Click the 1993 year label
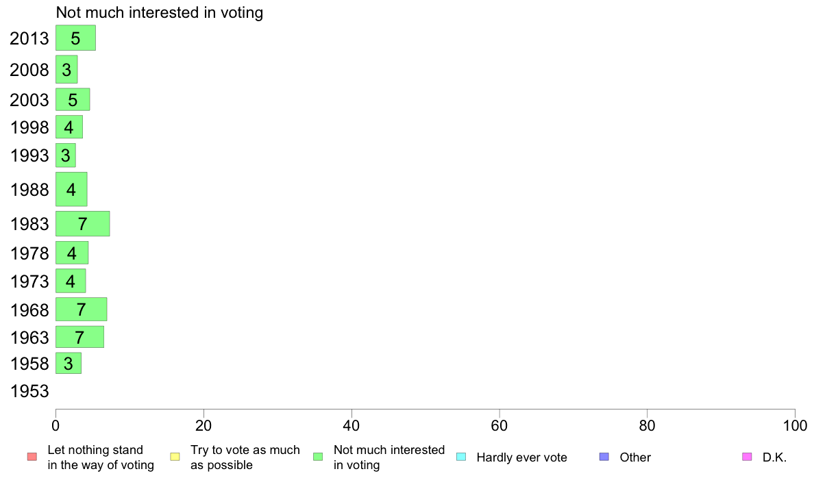This screenshot has width=814, height=504. [29, 155]
